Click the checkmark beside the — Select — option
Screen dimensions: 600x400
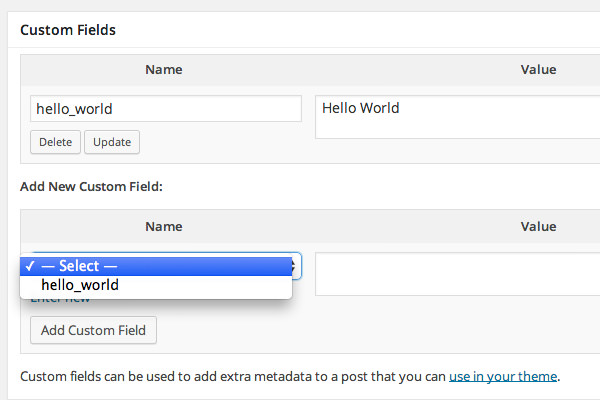pyautogui.click(x=30, y=266)
